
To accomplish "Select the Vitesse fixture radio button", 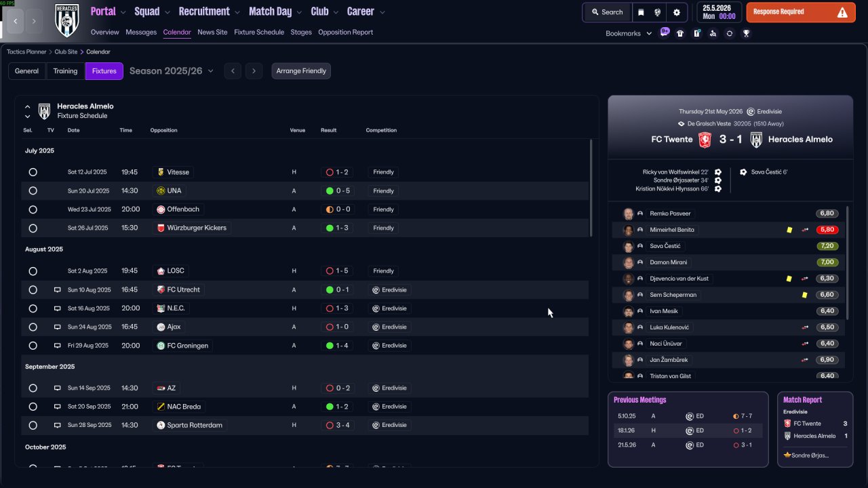I will click(33, 172).
